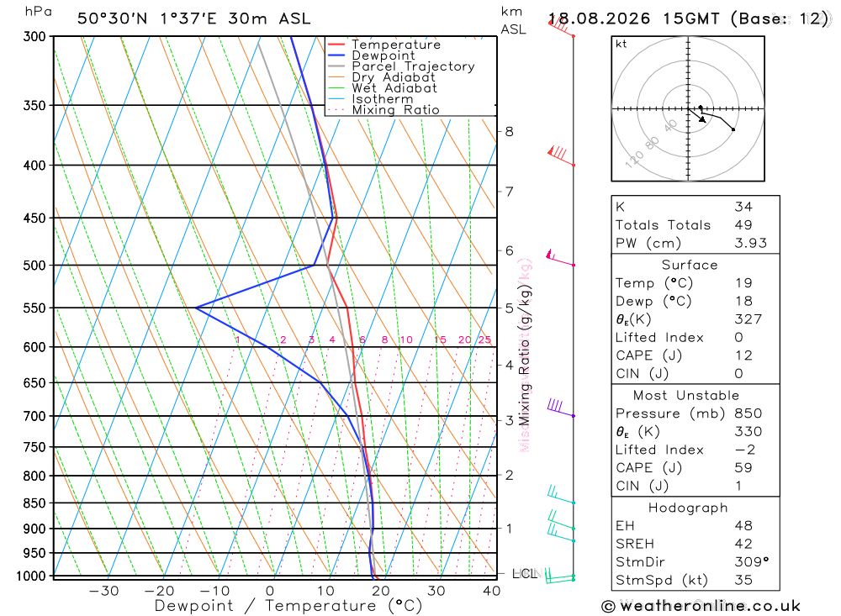Select the Dry Adiabat legend entry

tap(393, 77)
